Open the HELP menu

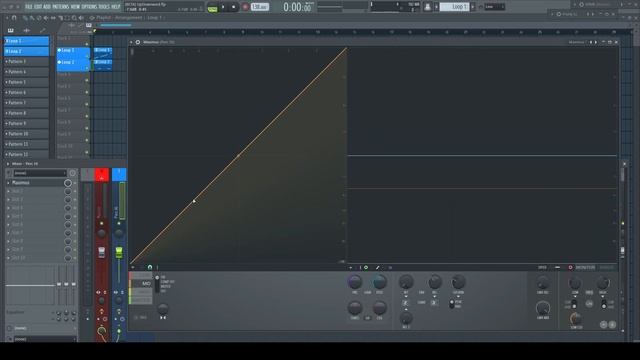point(116,7)
